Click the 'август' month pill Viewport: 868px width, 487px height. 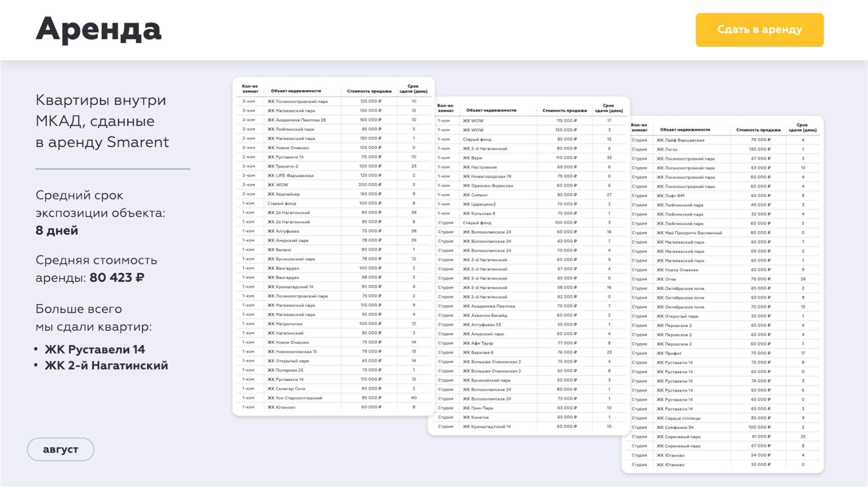click(60, 449)
